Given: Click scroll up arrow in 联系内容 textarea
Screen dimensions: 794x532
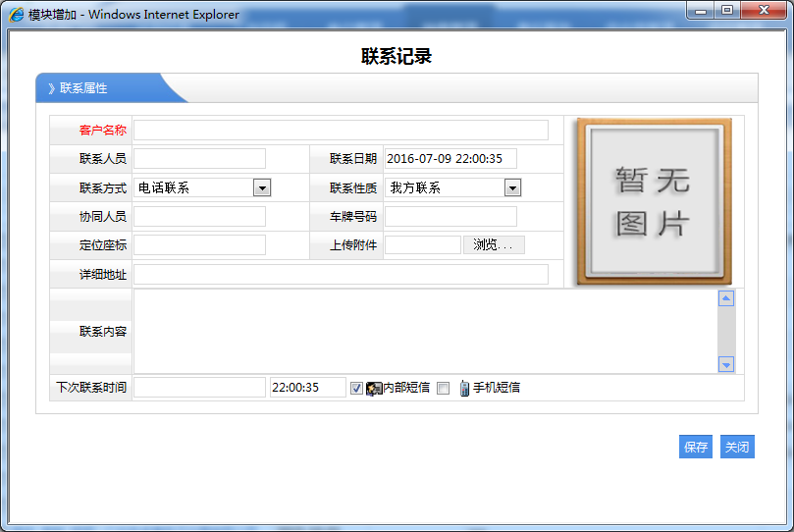Looking at the screenshot, I should click(x=726, y=299).
